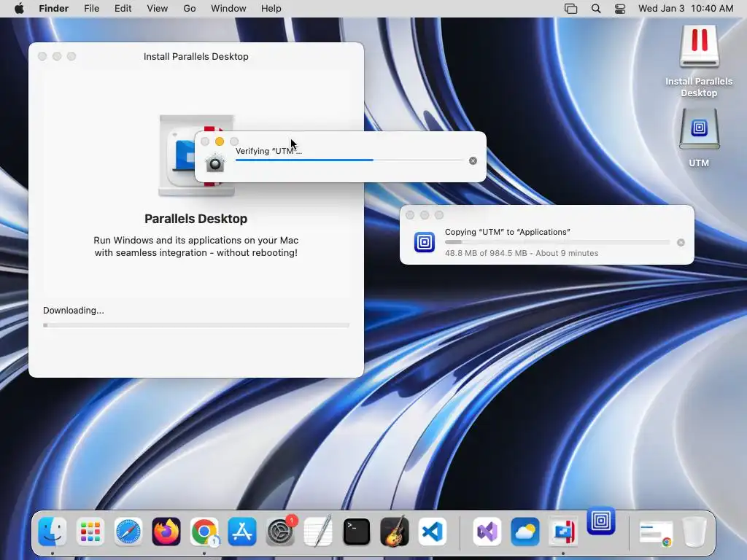Click the Gatekeeper icon in Verifying UTM dialog

click(x=215, y=163)
